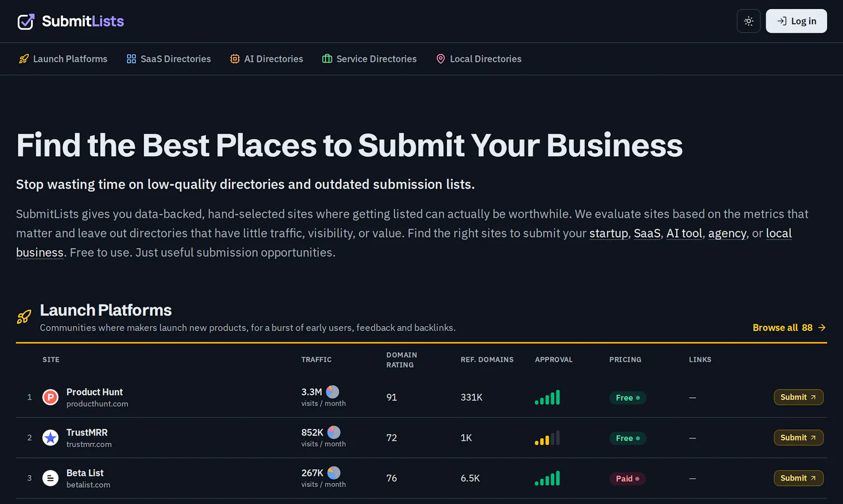Click the trustmrr.com domain text
The width and height of the screenshot is (843, 504).
coord(89,444)
